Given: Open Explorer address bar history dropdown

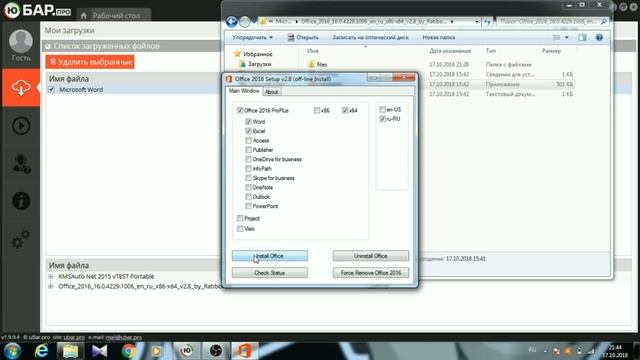Looking at the screenshot, I should pyautogui.click(x=476, y=22).
